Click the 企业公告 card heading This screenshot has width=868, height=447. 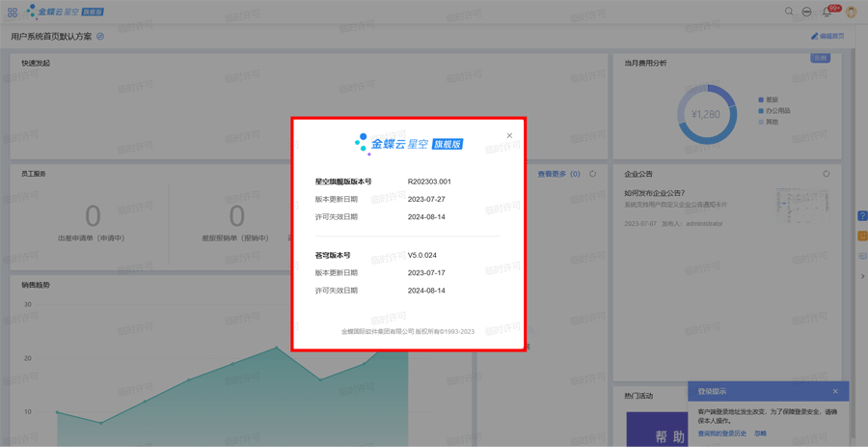coord(638,174)
